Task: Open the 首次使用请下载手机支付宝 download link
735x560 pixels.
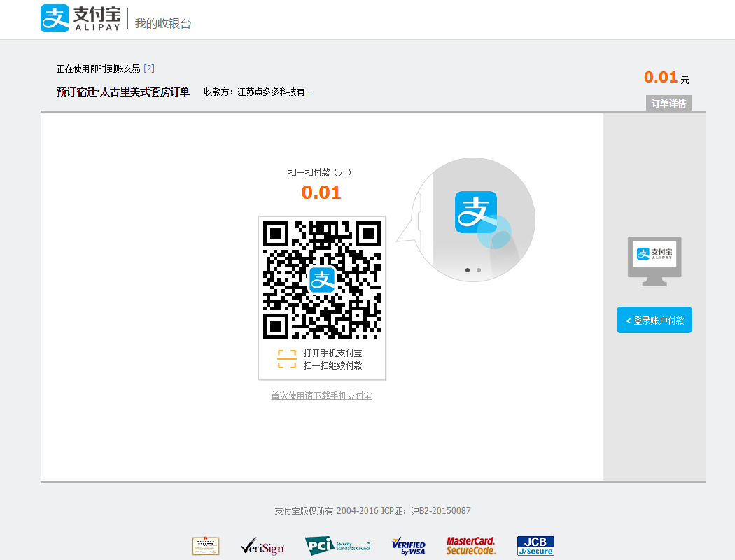Action: tap(321, 395)
